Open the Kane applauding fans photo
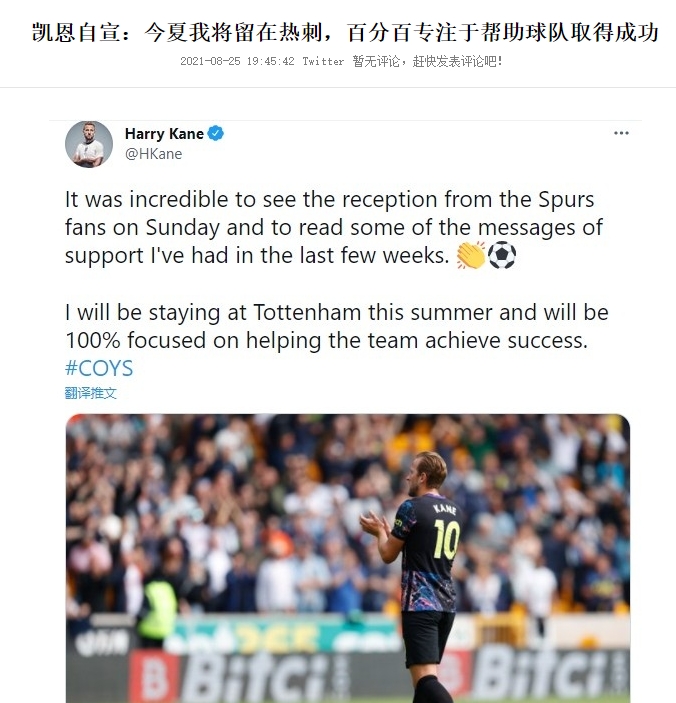This screenshot has height=703, width=676. 348,558
